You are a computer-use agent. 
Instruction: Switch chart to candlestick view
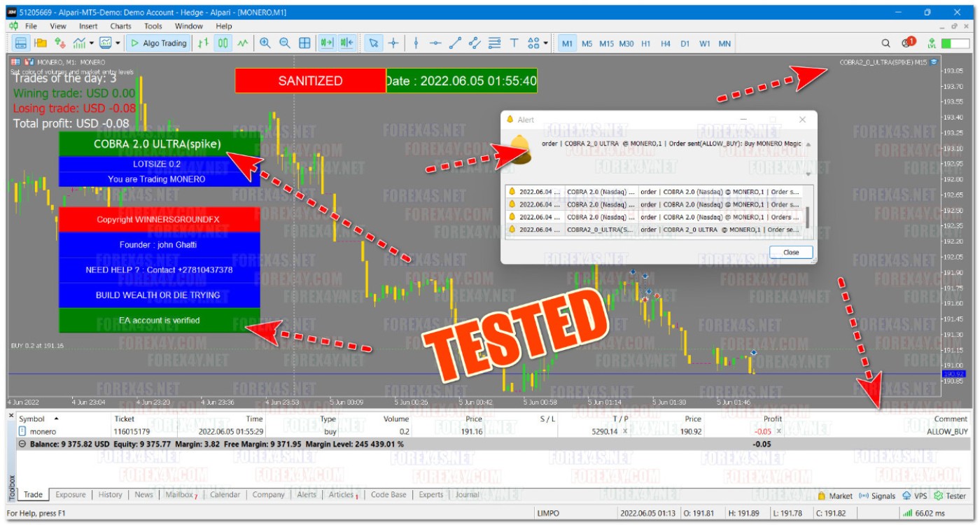click(x=223, y=43)
